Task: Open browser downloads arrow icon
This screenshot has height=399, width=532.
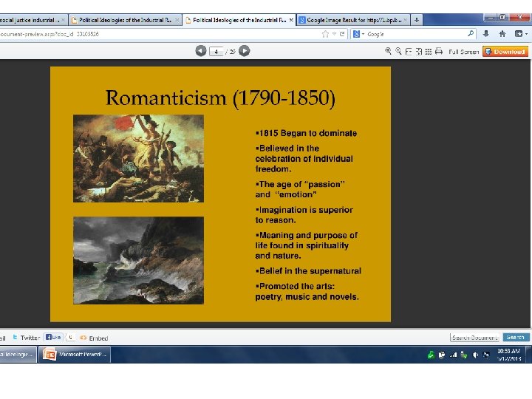Action: tap(486, 33)
